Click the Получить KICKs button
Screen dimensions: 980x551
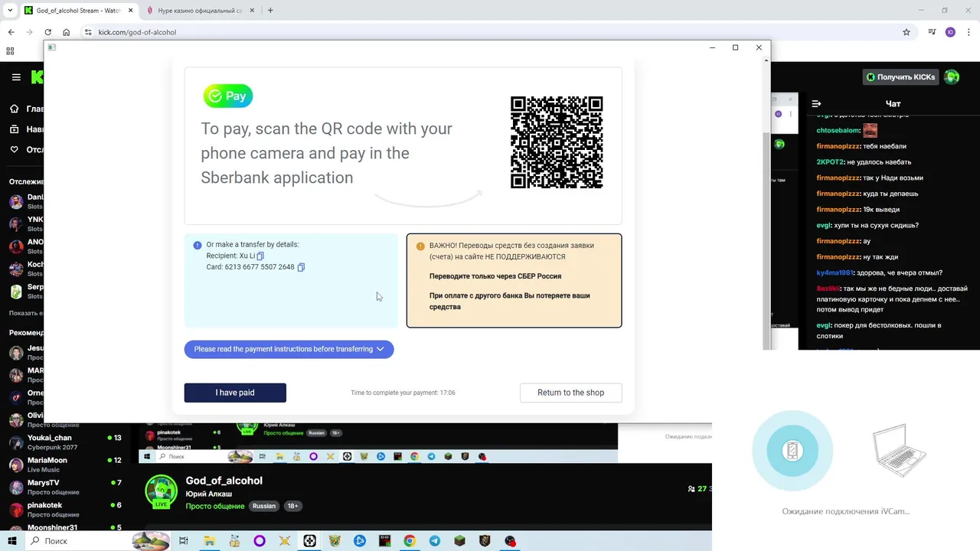900,77
